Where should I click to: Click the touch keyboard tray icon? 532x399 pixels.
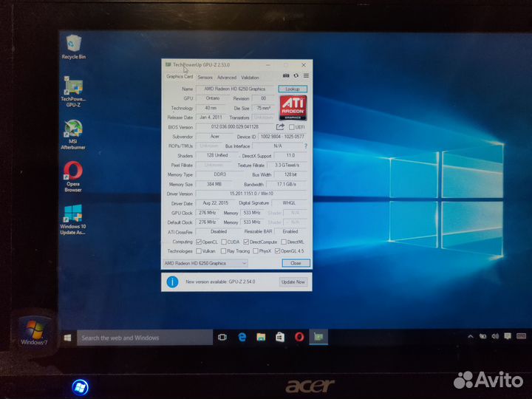pos(521,336)
